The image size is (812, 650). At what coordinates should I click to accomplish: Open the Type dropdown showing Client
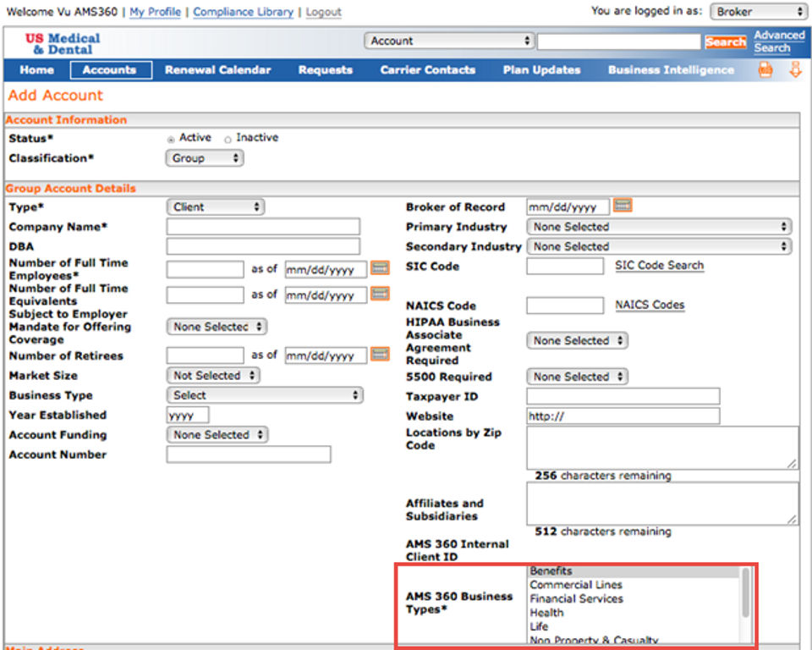tap(216, 207)
